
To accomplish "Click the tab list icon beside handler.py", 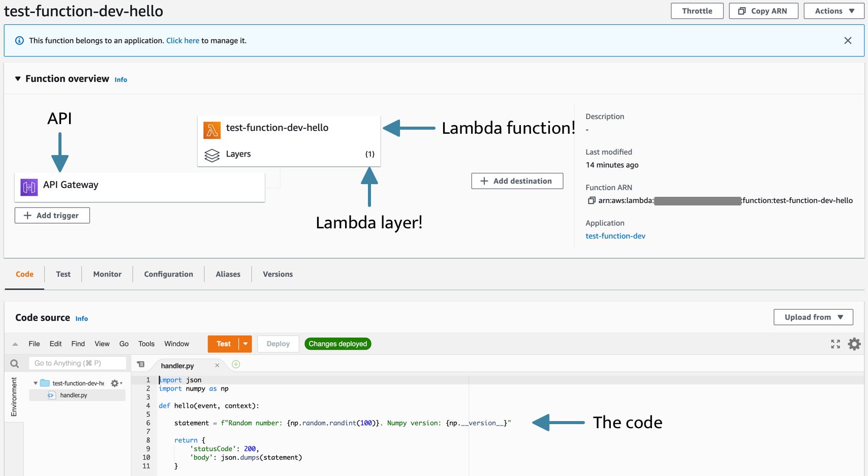I will click(141, 364).
